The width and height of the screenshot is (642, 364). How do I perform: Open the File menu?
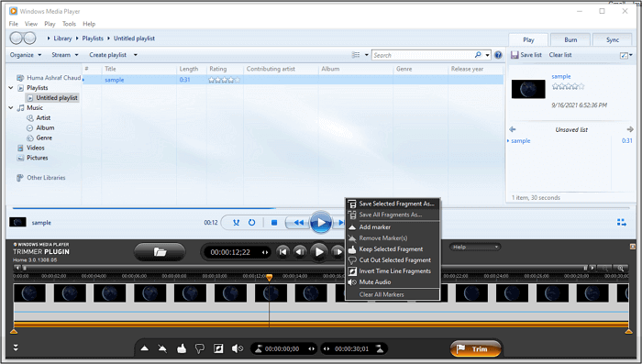coord(14,24)
